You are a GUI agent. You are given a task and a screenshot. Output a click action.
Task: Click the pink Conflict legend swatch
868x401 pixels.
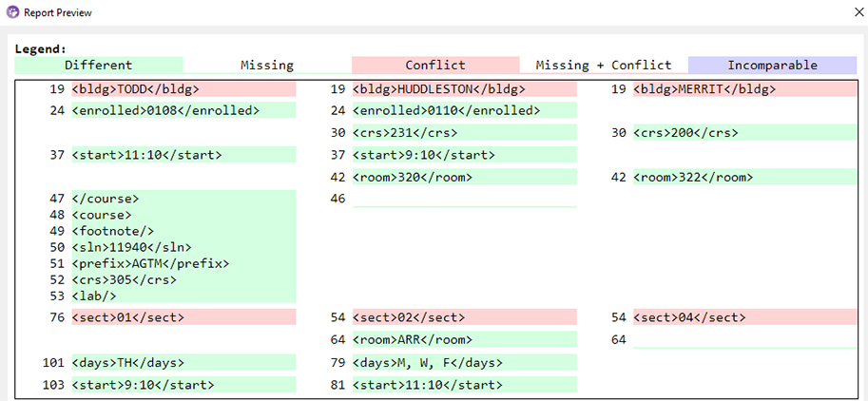[x=434, y=66]
